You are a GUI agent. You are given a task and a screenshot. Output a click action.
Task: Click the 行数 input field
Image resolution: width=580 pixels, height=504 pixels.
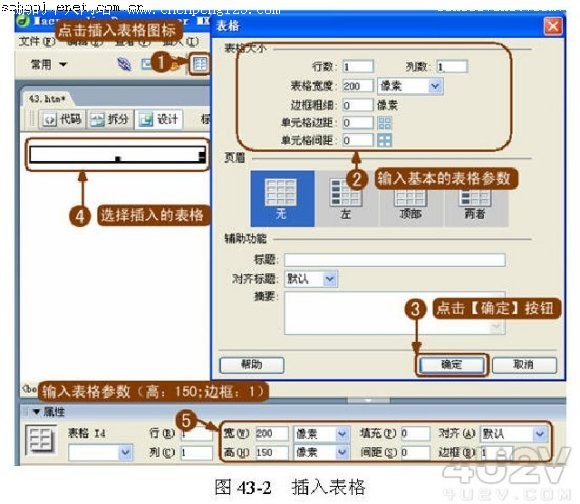[x=358, y=67]
